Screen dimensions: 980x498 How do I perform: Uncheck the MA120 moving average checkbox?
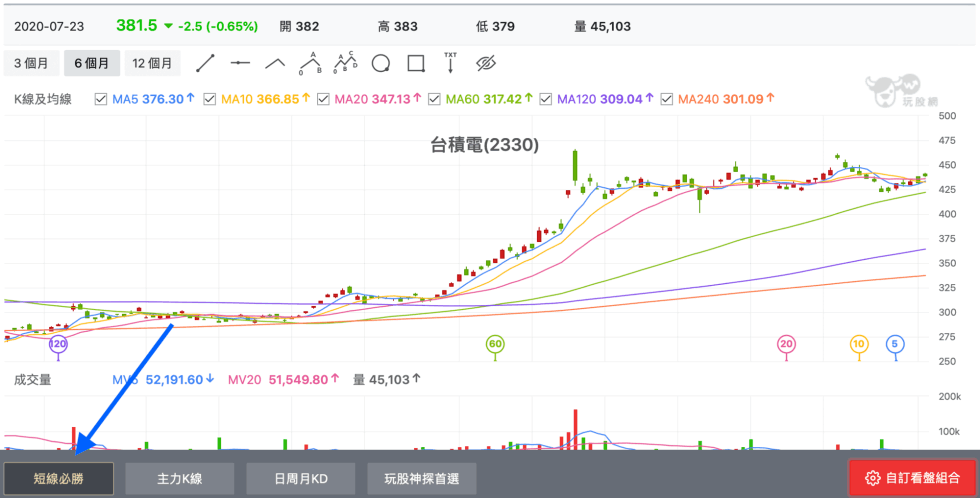pyautogui.click(x=546, y=99)
